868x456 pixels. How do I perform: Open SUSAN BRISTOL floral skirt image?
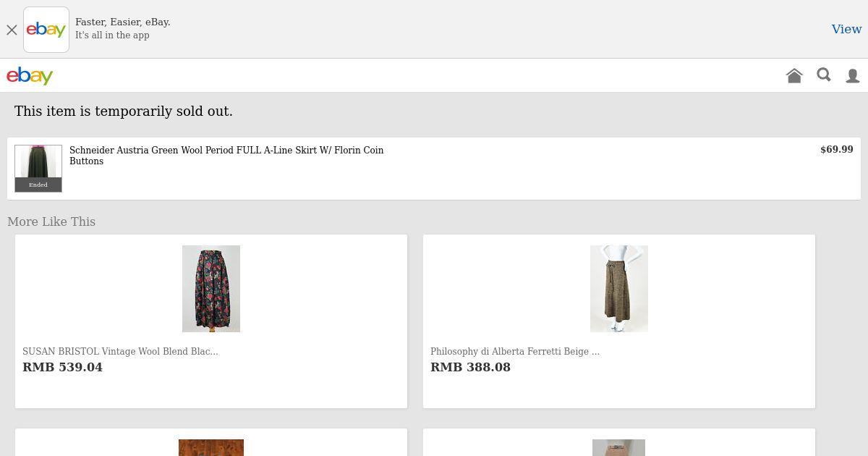coord(211,289)
